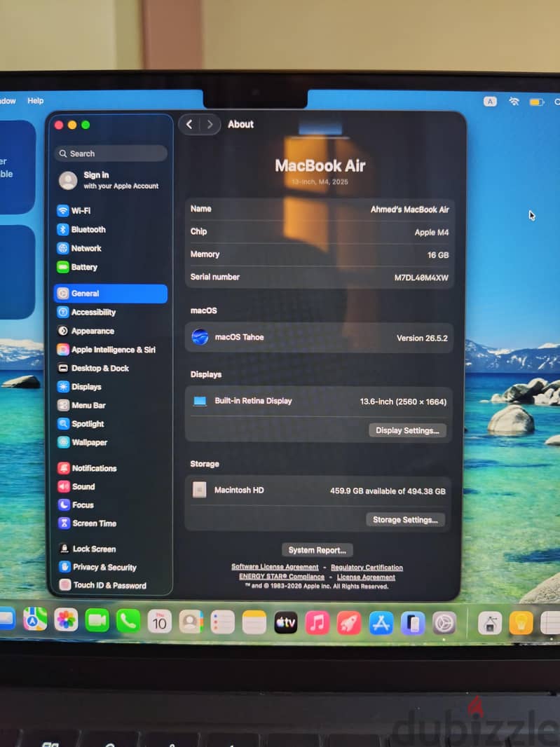
Task: Click the Storage Settings... button
Action: point(406,520)
